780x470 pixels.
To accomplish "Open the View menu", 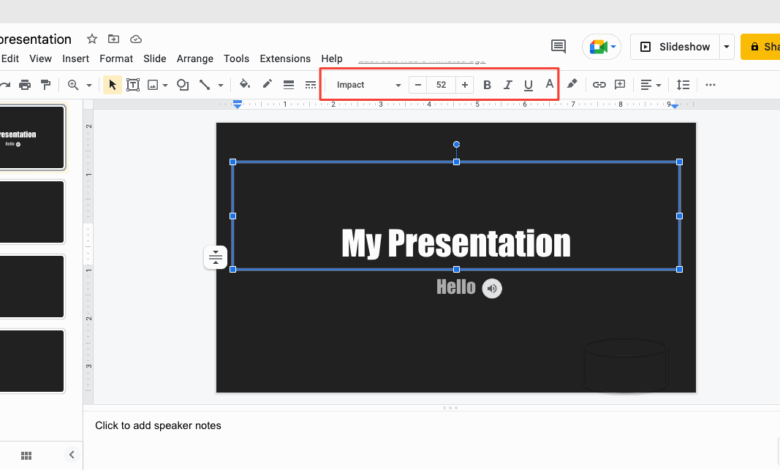I will [40, 59].
